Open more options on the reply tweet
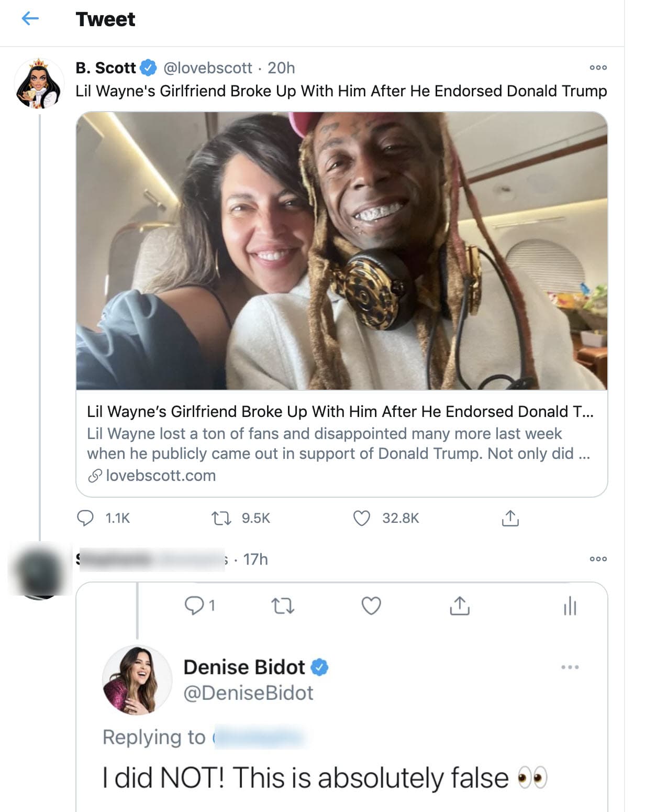 (x=598, y=558)
